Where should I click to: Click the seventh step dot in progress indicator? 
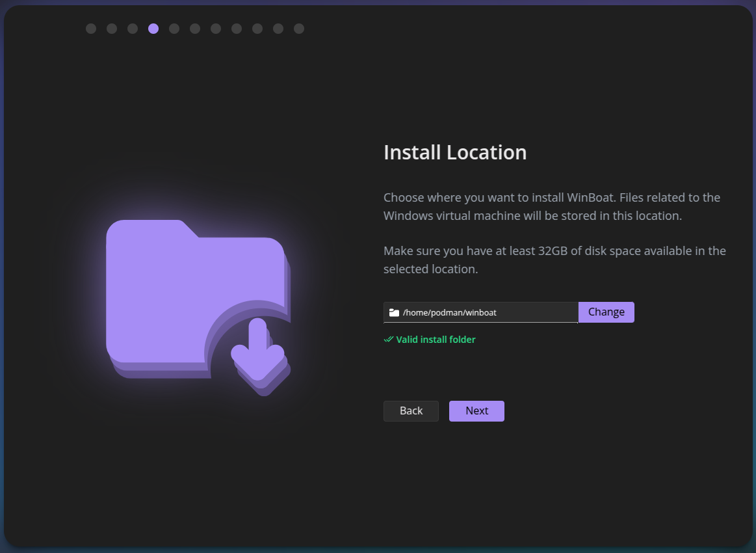216,29
